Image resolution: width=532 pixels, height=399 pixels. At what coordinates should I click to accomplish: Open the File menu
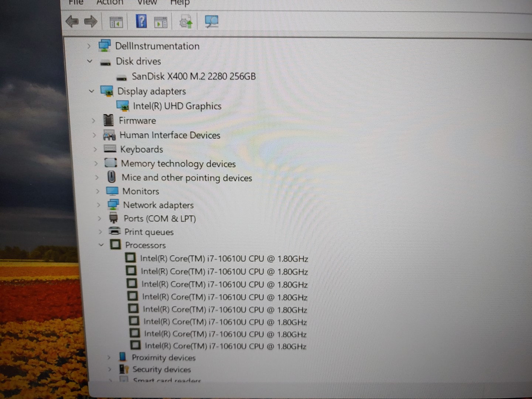click(76, 2)
